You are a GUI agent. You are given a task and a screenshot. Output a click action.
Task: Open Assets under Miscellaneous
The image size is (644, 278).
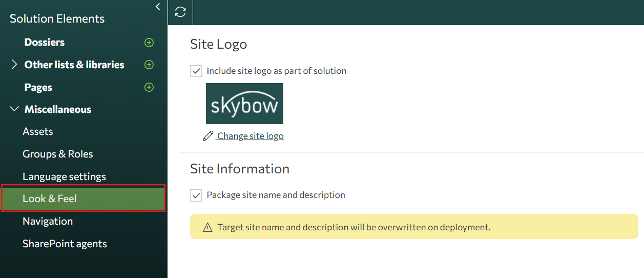pyautogui.click(x=38, y=132)
